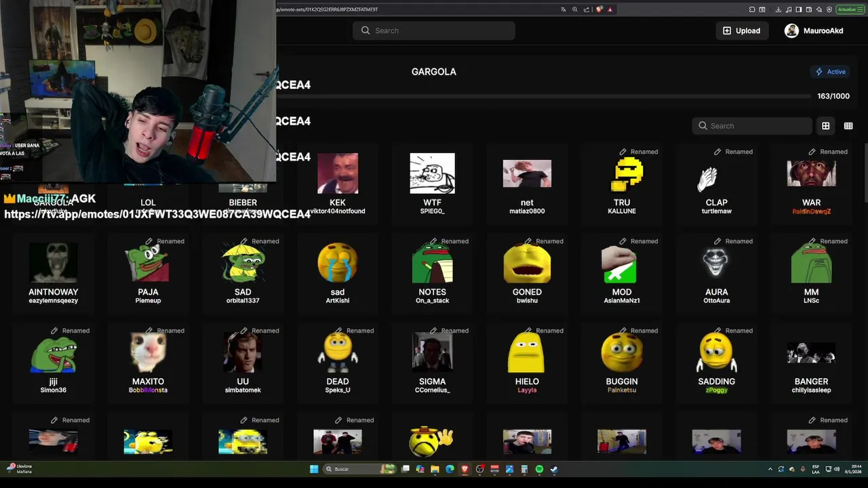Focus the top Search field
This screenshot has width=868, height=488.
[434, 30]
